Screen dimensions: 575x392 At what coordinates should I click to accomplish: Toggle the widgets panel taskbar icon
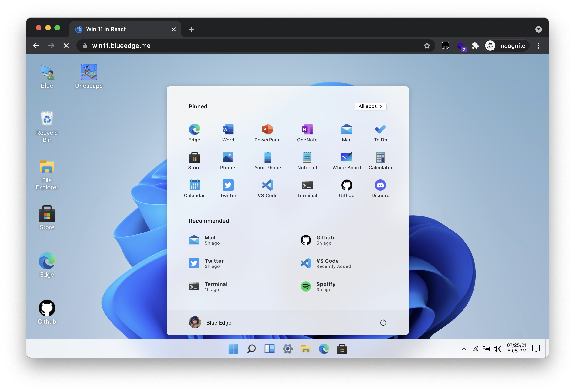269,349
